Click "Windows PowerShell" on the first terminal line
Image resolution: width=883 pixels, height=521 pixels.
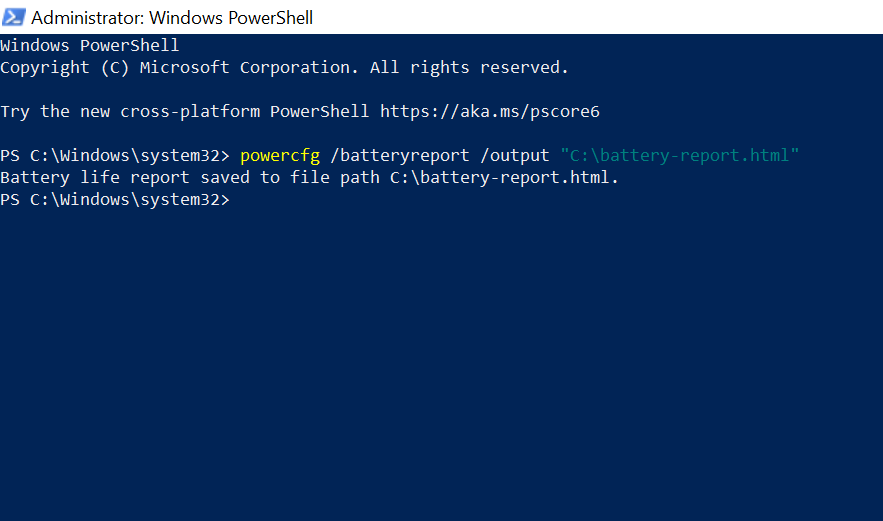point(90,45)
